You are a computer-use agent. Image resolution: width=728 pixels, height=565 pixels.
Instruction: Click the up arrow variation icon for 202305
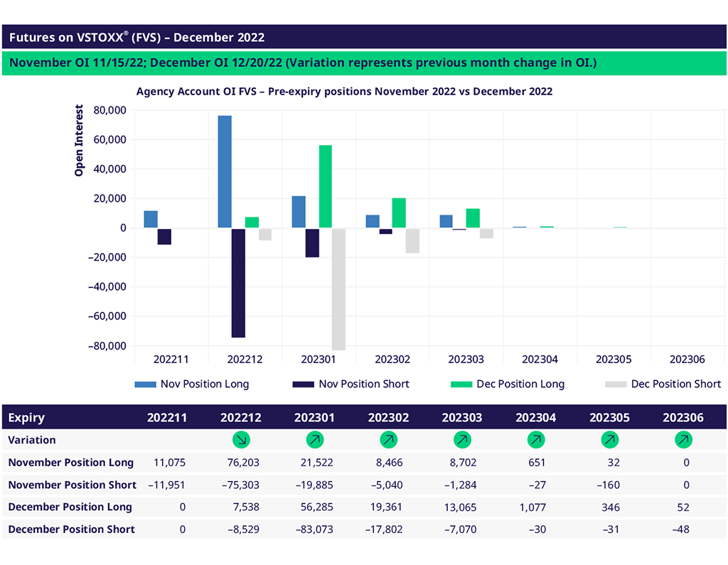coord(609,440)
